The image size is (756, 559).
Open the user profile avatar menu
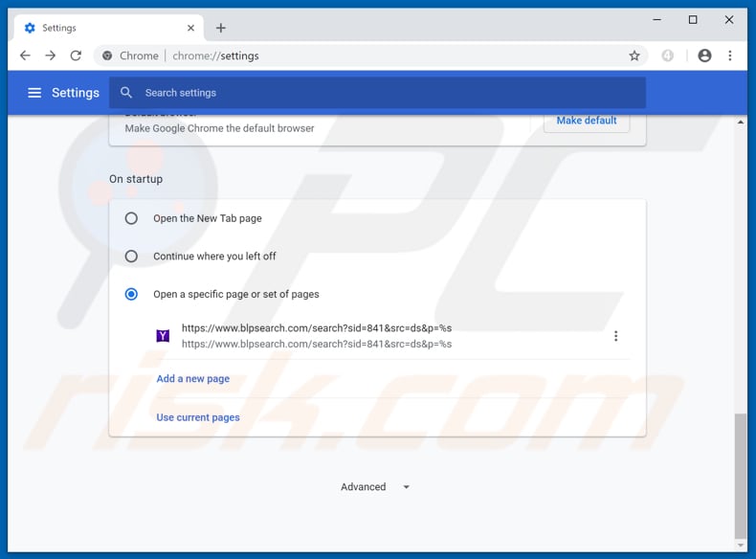(x=704, y=56)
